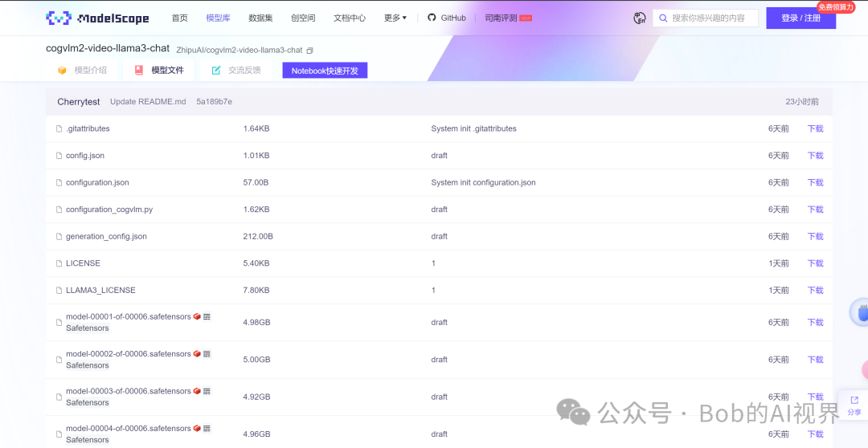This screenshot has height=448, width=868.
Task: Copy the ZhipuAI/cogvlm2-video-llama3-chat model ID
Action: click(310, 51)
